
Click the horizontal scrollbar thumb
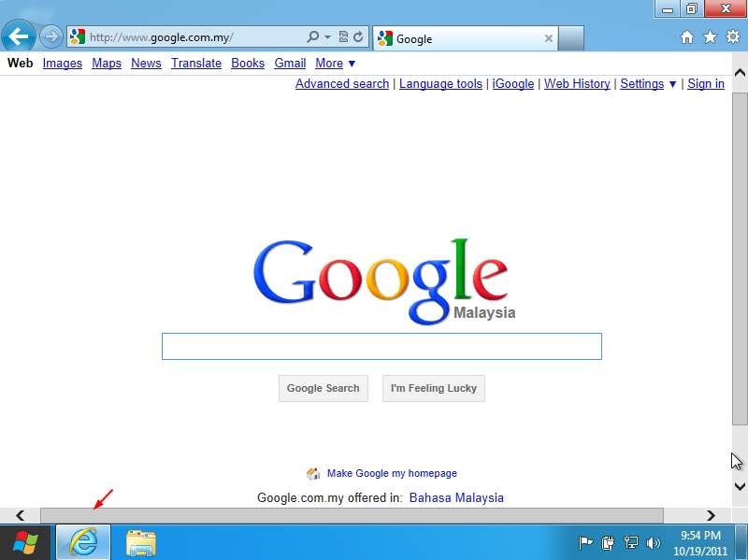352,516
